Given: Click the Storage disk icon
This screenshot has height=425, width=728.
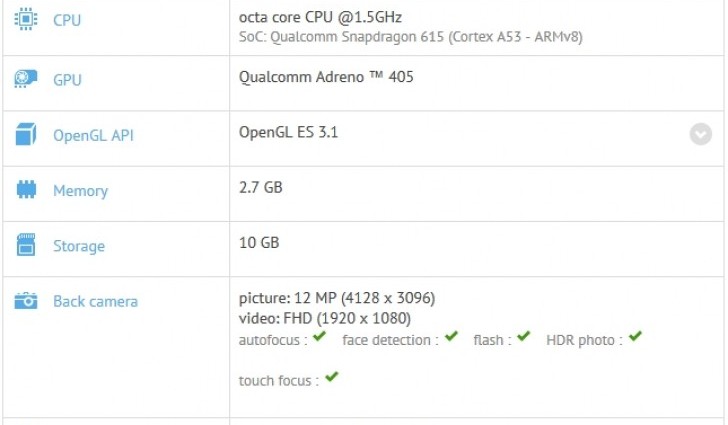Looking at the screenshot, I should coord(26,245).
